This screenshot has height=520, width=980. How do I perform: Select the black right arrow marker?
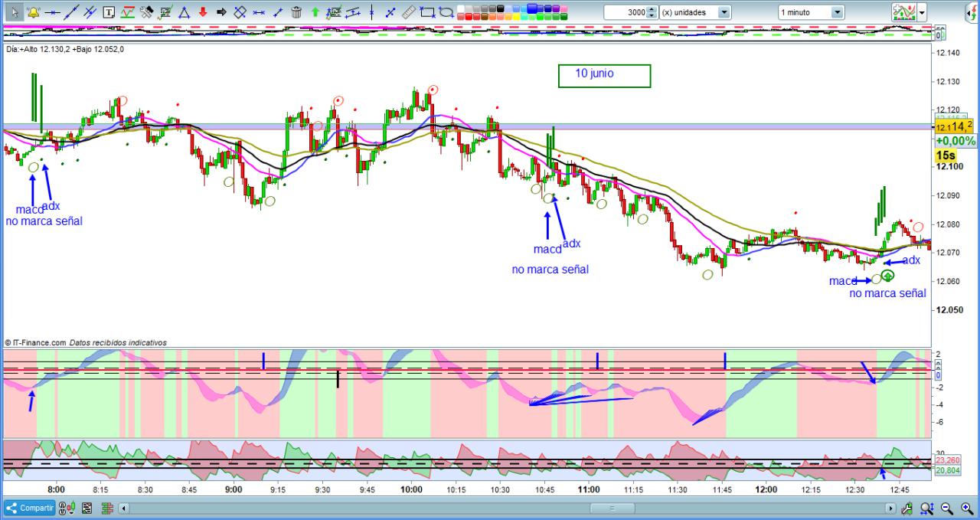tap(221, 12)
